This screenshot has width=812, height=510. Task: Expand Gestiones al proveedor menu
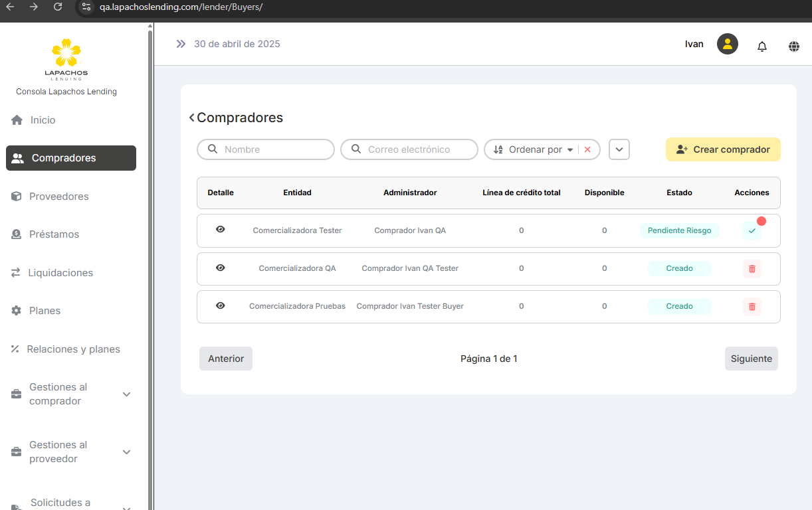tap(126, 452)
